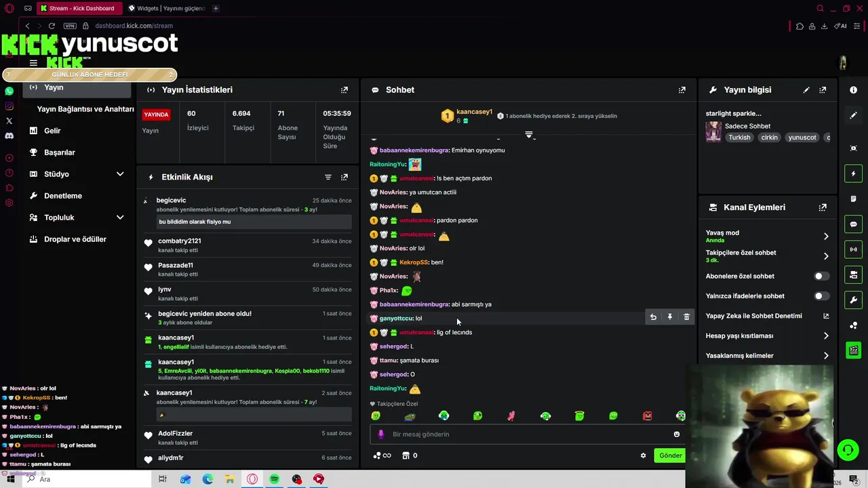Expand the Stüdyo menu chevron
Screen dimensions: 868x488
pos(120,174)
